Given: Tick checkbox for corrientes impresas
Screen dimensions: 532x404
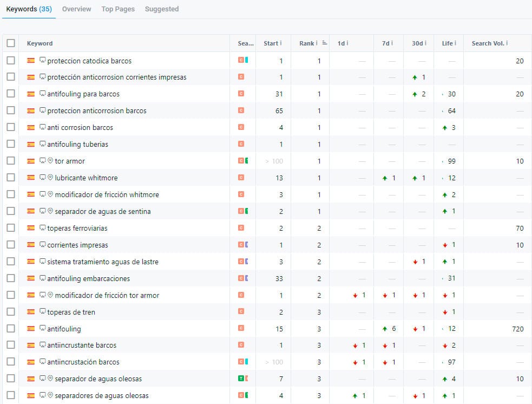Looking at the screenshot, I should click(x=11, y=244).
